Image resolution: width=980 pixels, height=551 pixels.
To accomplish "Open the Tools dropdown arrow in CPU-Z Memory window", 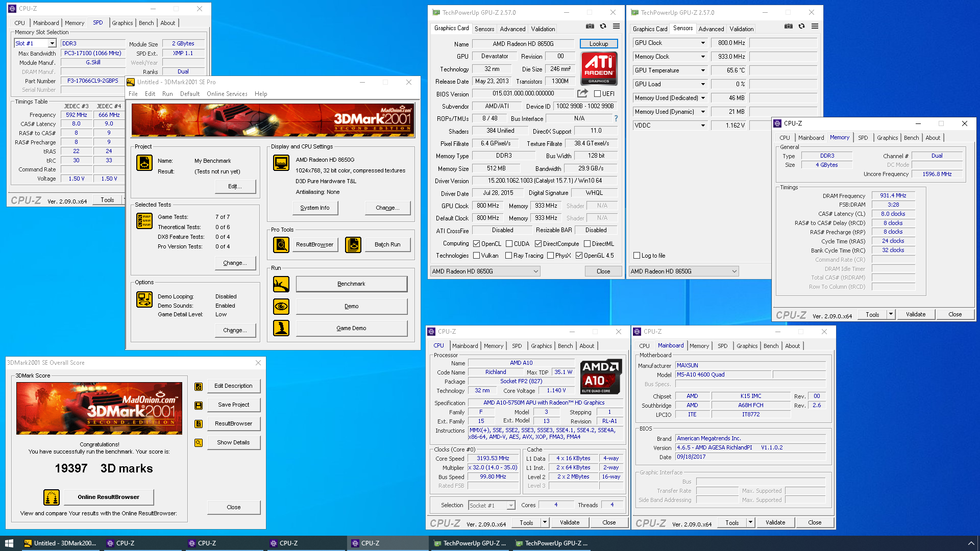I will tap(891, 314).
